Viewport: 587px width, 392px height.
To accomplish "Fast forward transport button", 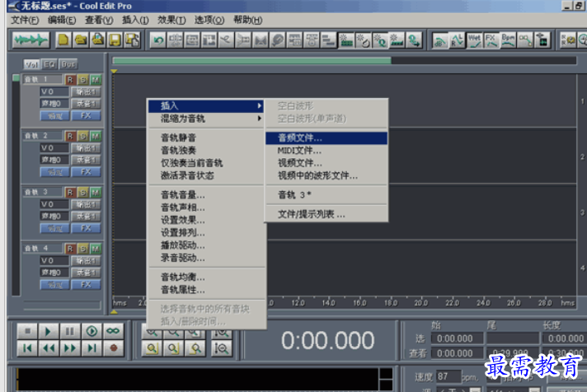I will (69, 348).
